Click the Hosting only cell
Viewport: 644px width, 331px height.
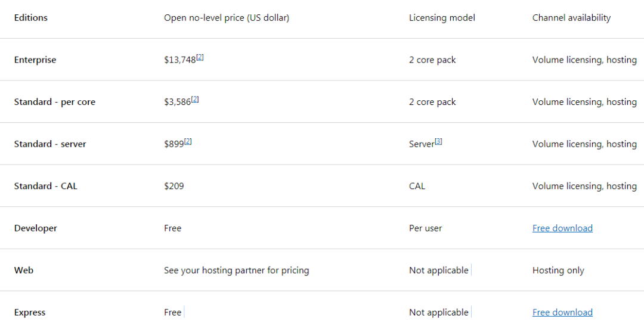point(558,270)
